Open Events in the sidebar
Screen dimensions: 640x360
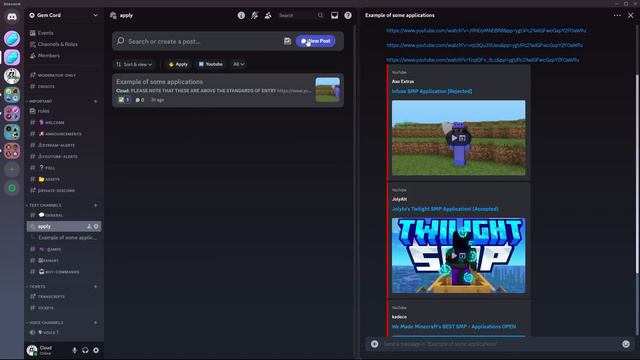pyautogui.click(x=64, y=33)
